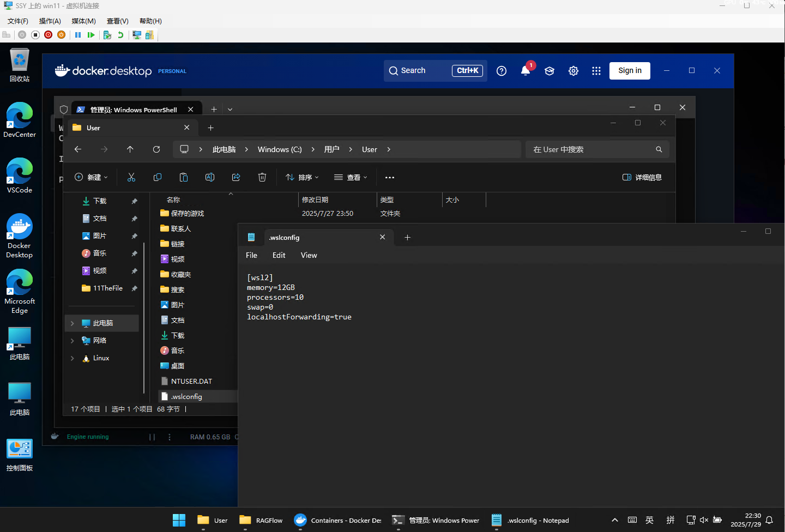Image resolution: width=785 pixels, height=532 pixels.
Task: Pause the Docker engine from the status bar
Action: pos(152,437)
